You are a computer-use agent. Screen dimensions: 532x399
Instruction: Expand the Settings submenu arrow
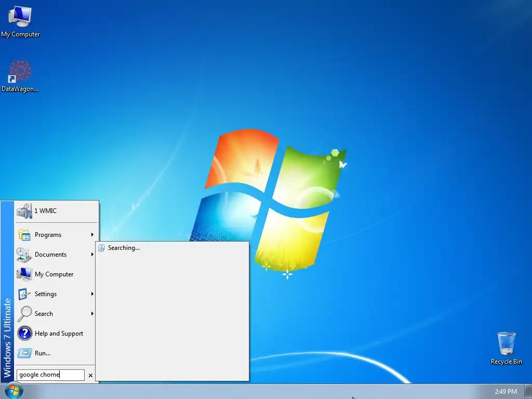click(92, 294)
